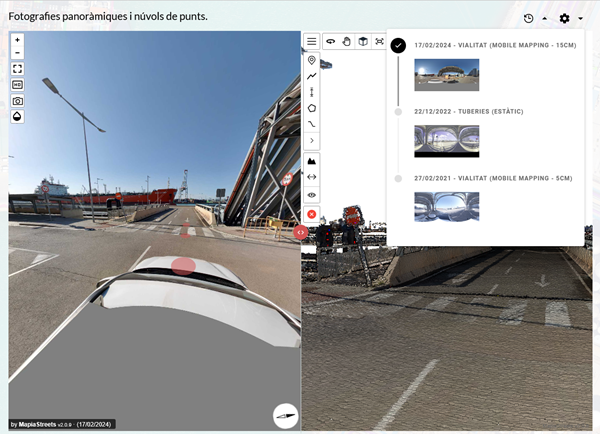The image size is (600, 434).
Task: Enter fullscreen mode for panorama
Action: point(18,69)
